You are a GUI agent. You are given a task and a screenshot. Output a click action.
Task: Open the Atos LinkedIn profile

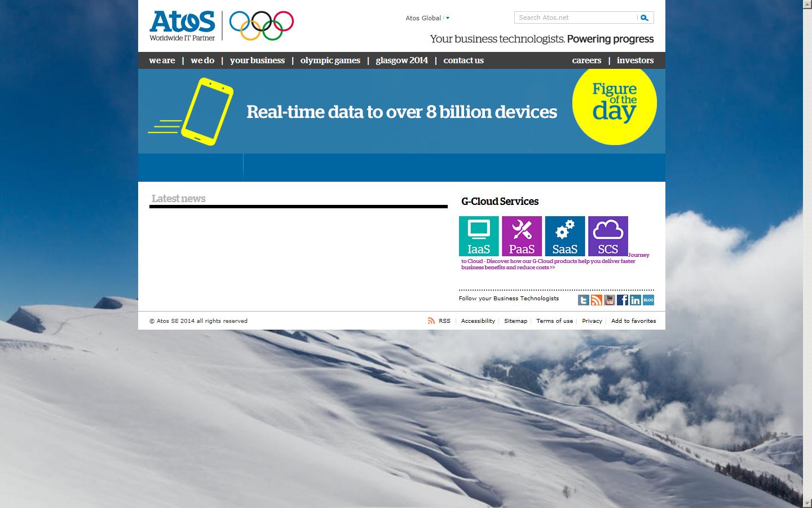tap(635, 300)
